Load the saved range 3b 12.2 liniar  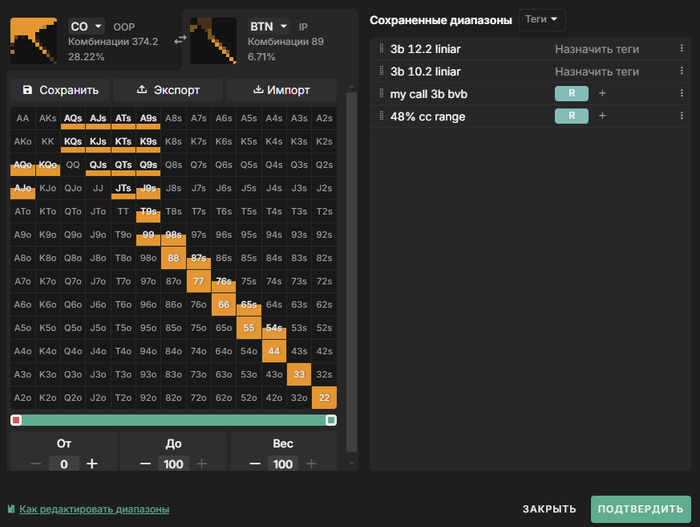coord(425,49)
